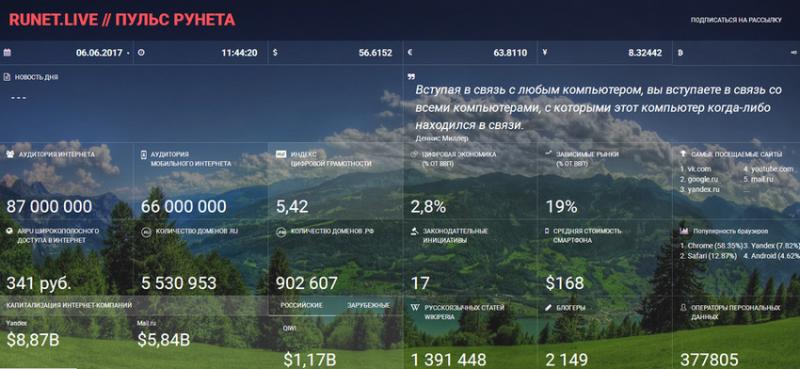This screenshot has width=800, height=369.
Task: Select the internet audience value 87 000 000
Action: pyautogui.click(x=49, y=207)
